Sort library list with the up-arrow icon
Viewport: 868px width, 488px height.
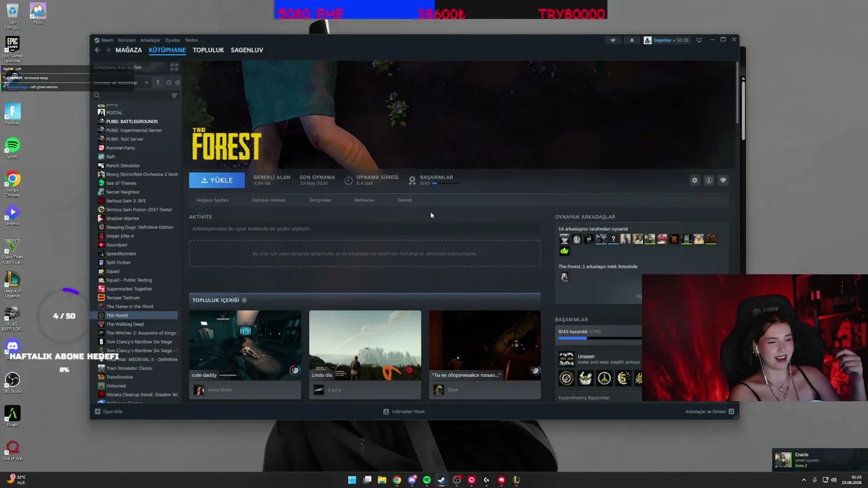pyautogui.click(x=158, y=83)
